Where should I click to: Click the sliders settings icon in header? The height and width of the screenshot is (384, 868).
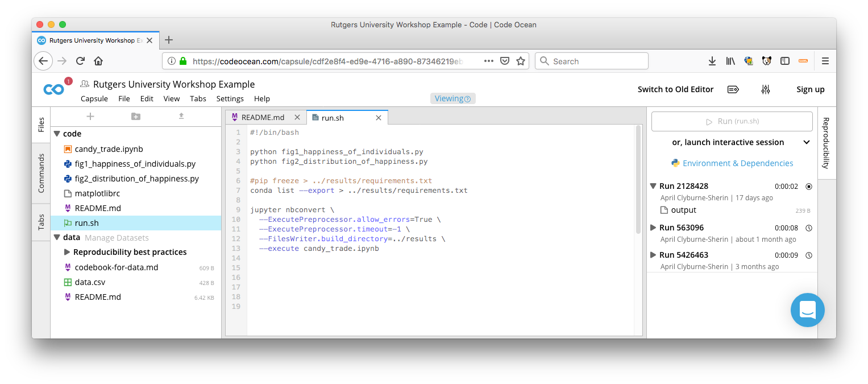coord(766,89)
